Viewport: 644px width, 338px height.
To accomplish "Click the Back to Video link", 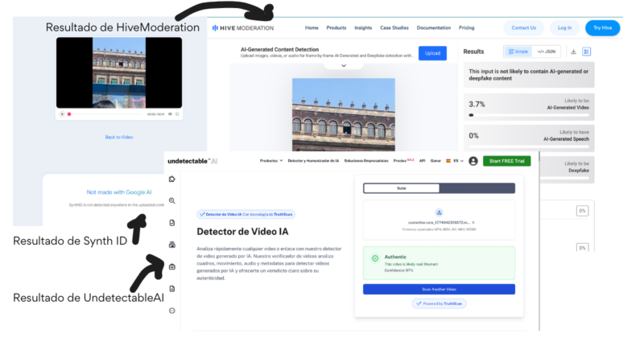I will click(x=119, y=137).
